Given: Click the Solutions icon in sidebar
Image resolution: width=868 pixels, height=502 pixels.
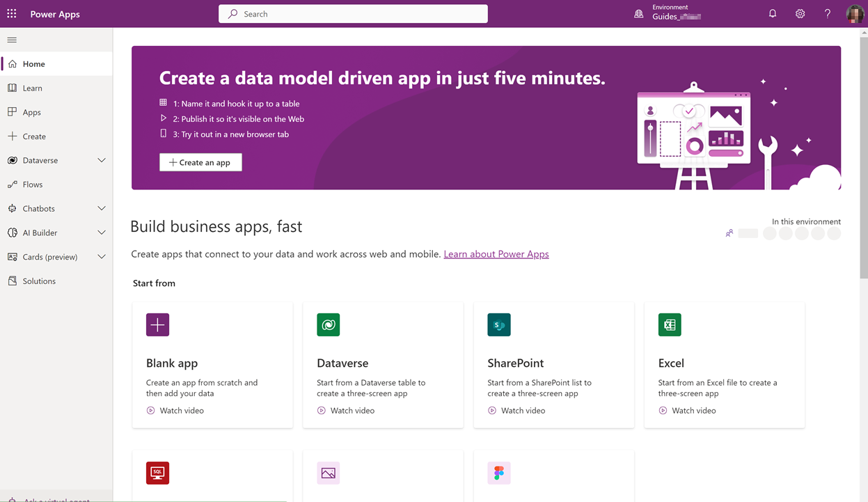Looking at the screenshot, I should (x=13, y=281).
